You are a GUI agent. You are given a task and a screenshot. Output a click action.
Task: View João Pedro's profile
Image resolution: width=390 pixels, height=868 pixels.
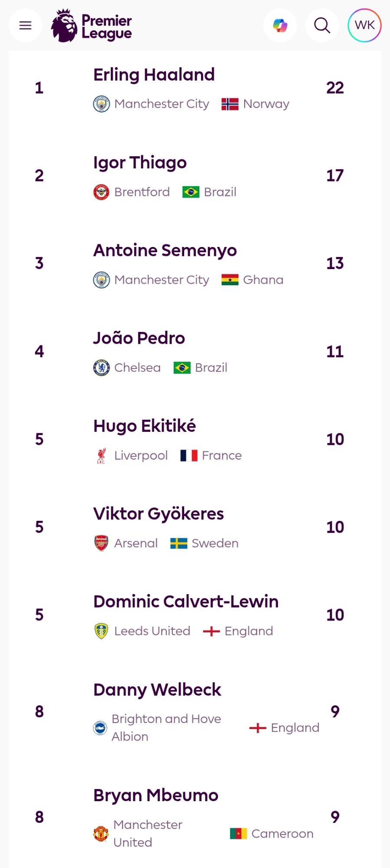coord(139,338)
